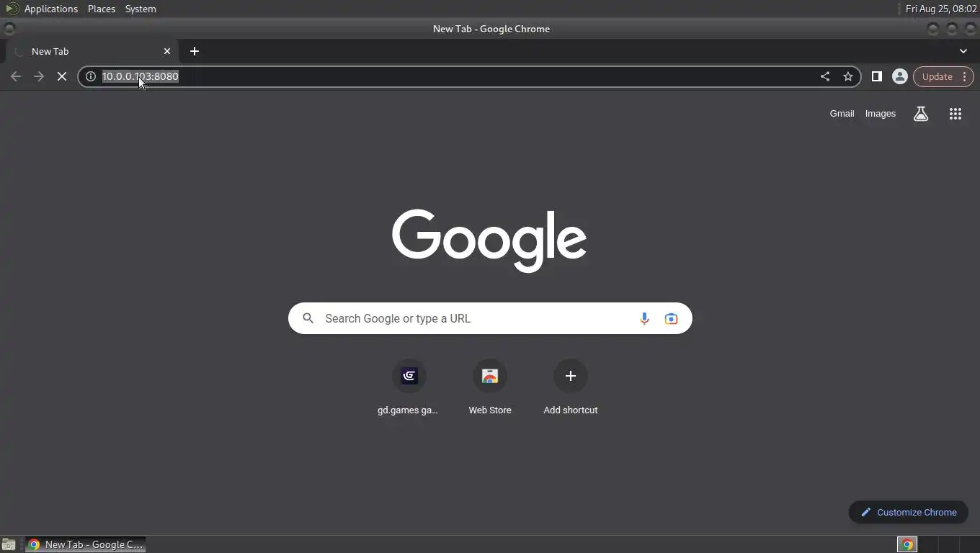The height and width of the screenshot is (553, 980).
Task: Close the New Tab tab
Action: point(167,51)
